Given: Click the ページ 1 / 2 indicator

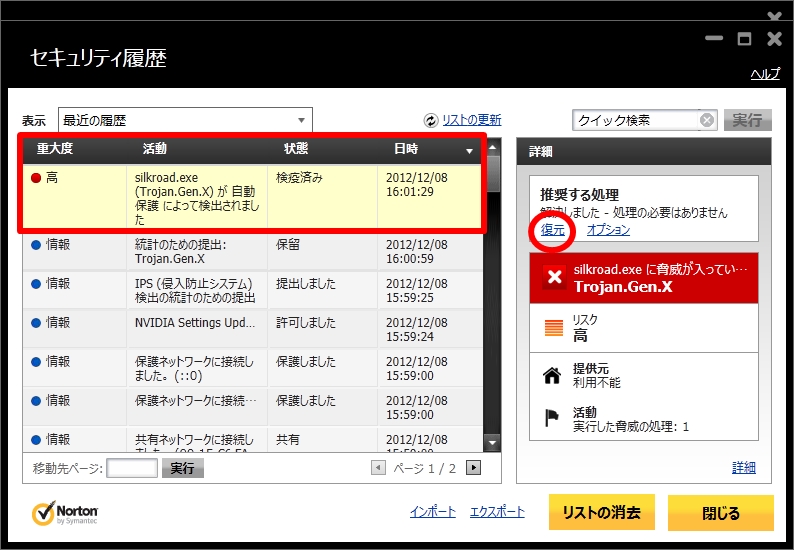Looking at the screenshot, I should [424, 468].
